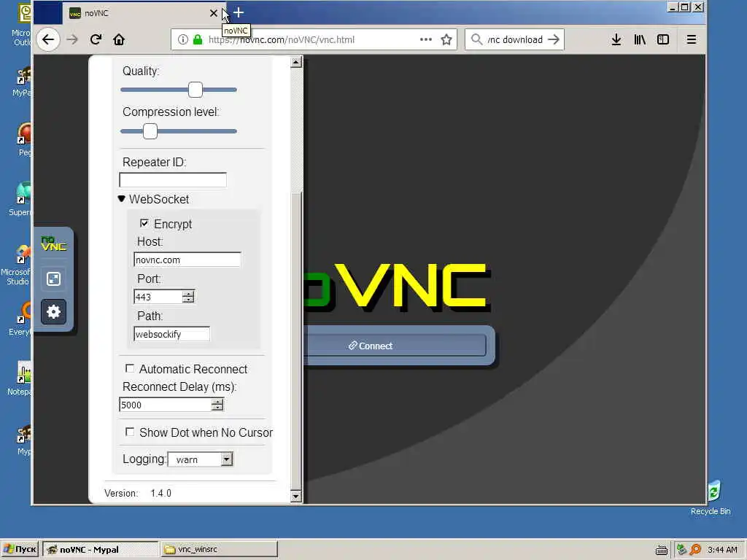The height and width of the screenshot is (560, 747).
Task: Click the noVNC logo in control bar
Action: tap(53, 244)
